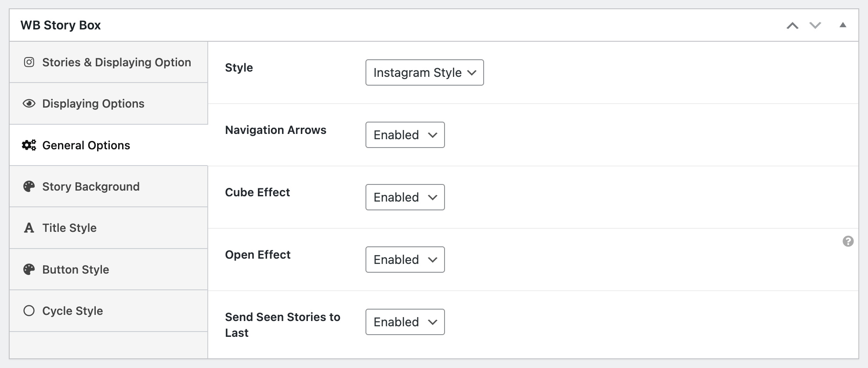Open the Title Style tab
The width and height of the screenshot is (868, 368).
(x=69, y=228)
